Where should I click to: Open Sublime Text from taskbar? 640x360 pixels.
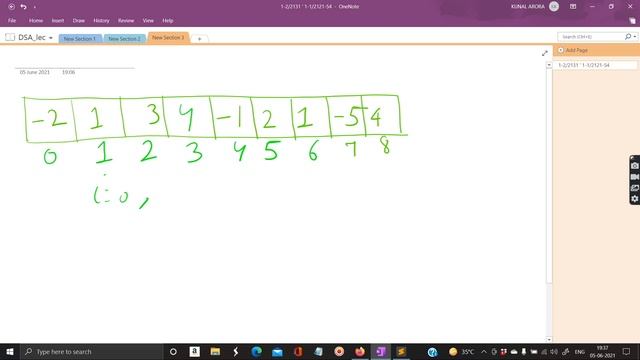401,351
